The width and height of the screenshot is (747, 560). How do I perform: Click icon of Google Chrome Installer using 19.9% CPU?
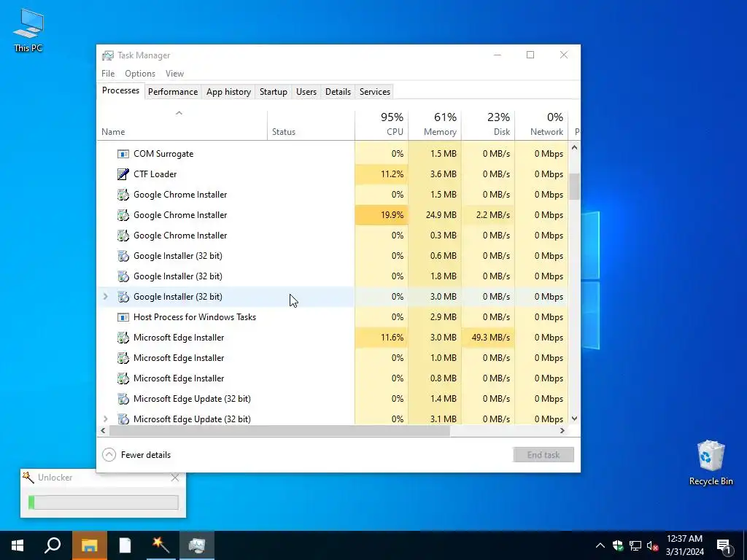pyautogui.click(x=123, y=215)
